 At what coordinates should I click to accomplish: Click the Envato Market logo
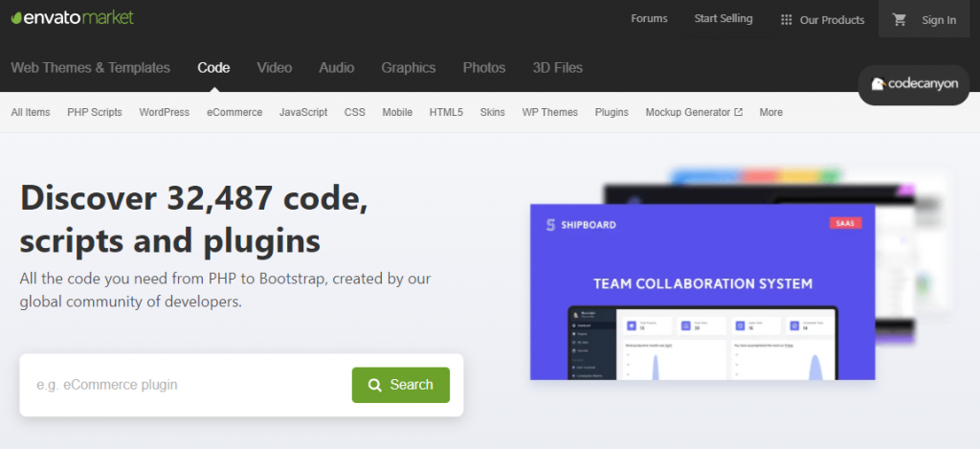coord(73,17)
